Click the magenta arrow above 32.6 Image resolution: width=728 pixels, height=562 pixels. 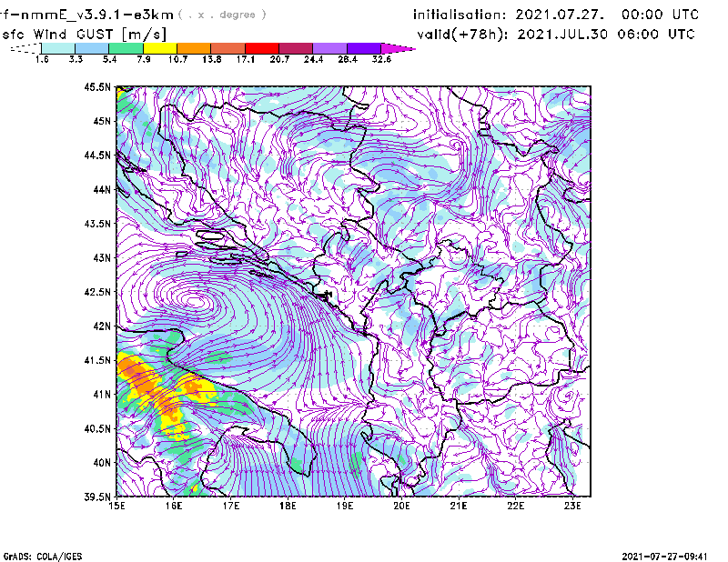398,48
